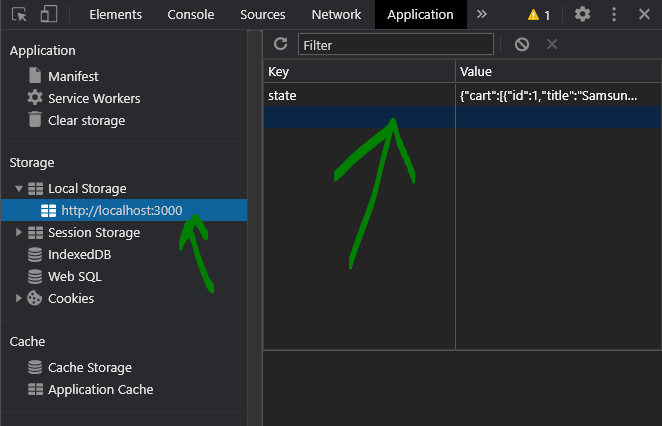The width and height of the screenshot is (662, 426).
Task: Show more tabs with the chevron
Action: click(x=482, y=15)
